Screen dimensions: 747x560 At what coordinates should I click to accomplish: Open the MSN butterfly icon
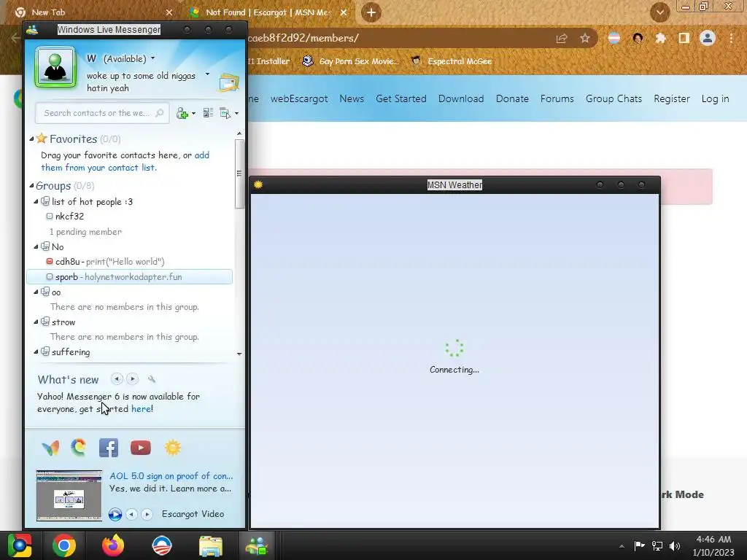pyautogui.click(x=51, y=448)
